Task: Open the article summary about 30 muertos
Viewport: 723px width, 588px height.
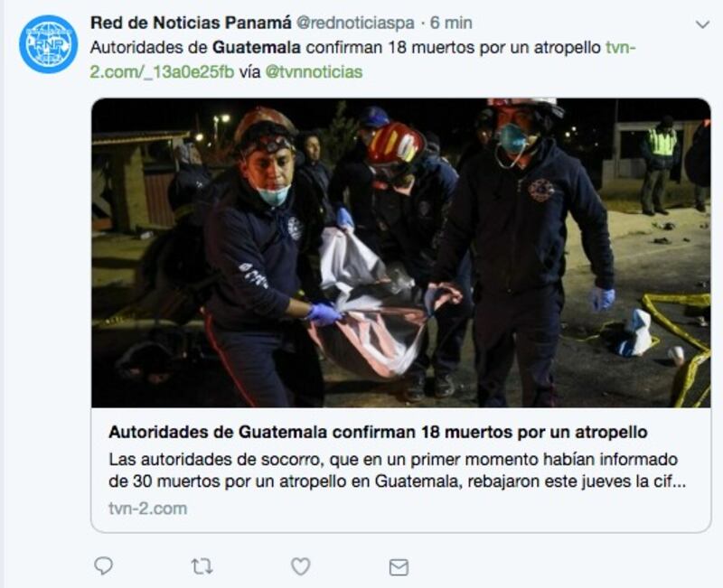Action: (x=398, y=470)
